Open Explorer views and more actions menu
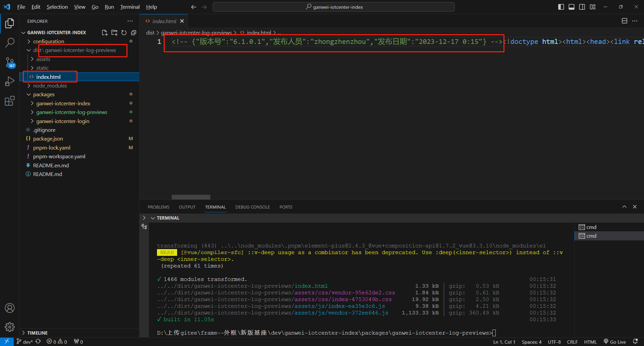Image resolution: width=644 pixels, height=346 pixels. pos(130,21)
